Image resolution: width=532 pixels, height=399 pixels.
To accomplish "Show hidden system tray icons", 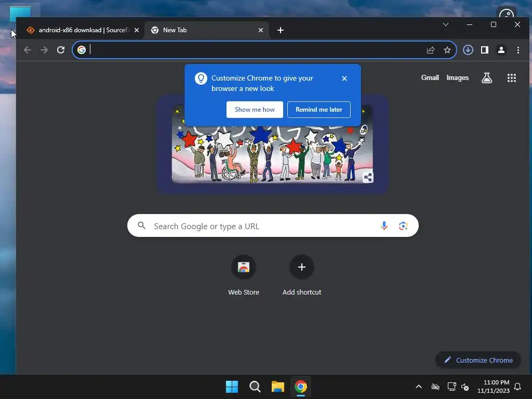I will click(x=419, y=387).
